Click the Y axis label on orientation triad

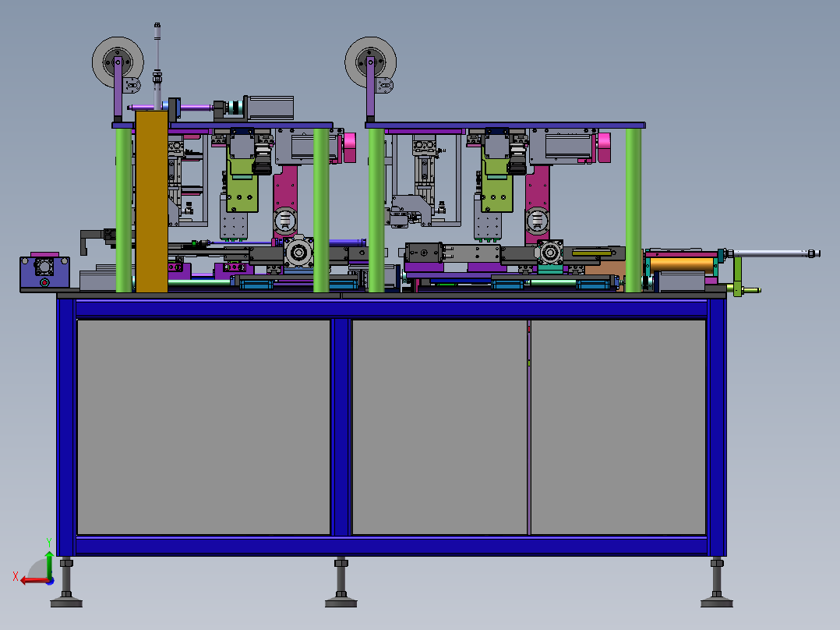[x=49, y=543]
